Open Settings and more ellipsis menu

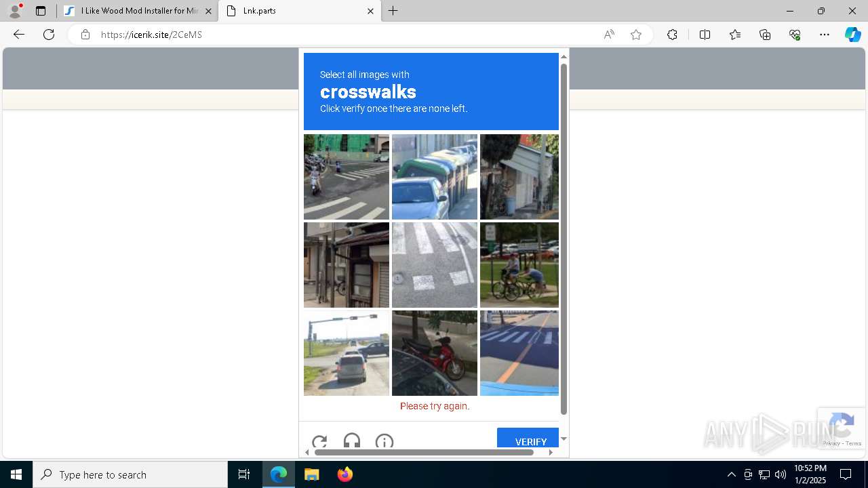coord(825,35)
